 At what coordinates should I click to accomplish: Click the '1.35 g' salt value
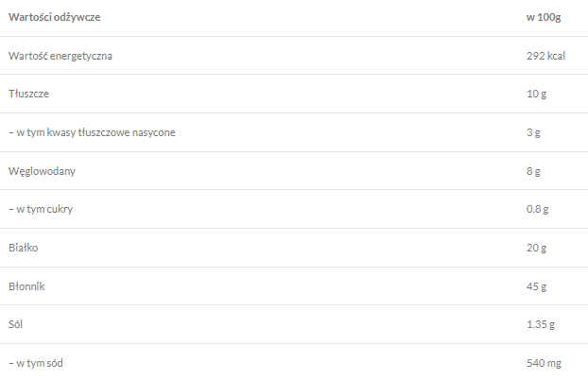click(x=540, y=324)
